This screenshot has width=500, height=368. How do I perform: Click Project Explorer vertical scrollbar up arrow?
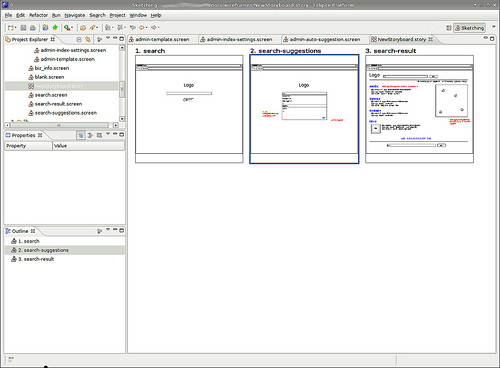pos(122,48)
